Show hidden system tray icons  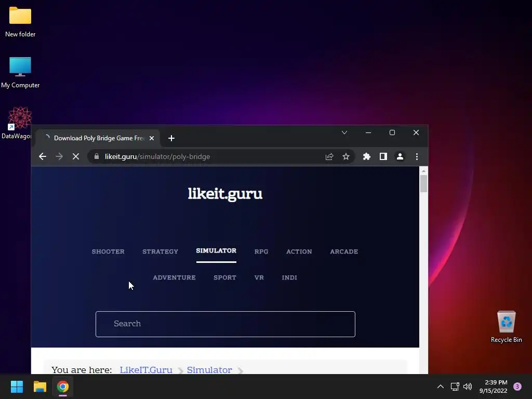click(x=441, y=387)
